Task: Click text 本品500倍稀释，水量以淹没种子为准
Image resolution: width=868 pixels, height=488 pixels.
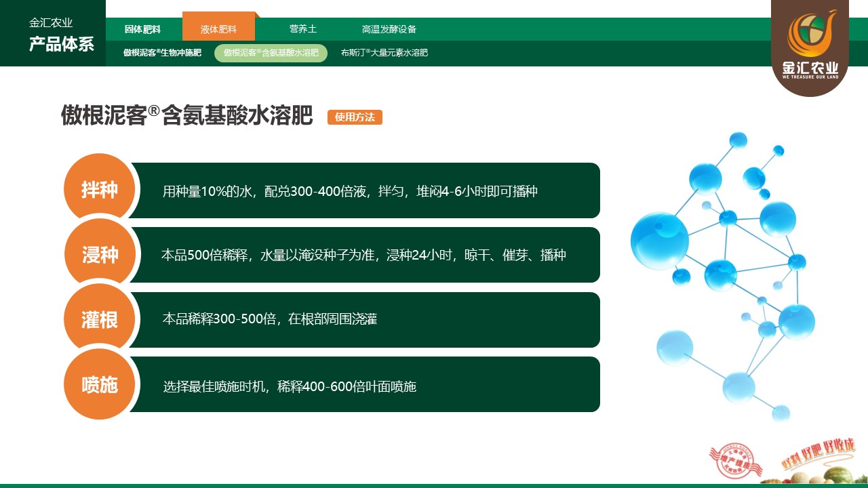Action: (x=271, y=256)
